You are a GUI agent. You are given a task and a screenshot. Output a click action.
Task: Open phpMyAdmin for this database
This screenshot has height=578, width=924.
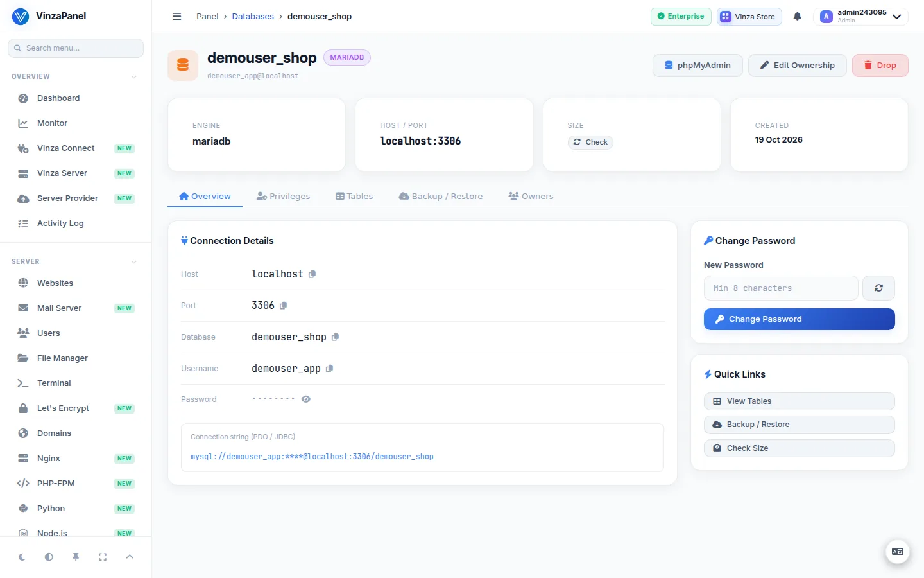click(697, 66)
